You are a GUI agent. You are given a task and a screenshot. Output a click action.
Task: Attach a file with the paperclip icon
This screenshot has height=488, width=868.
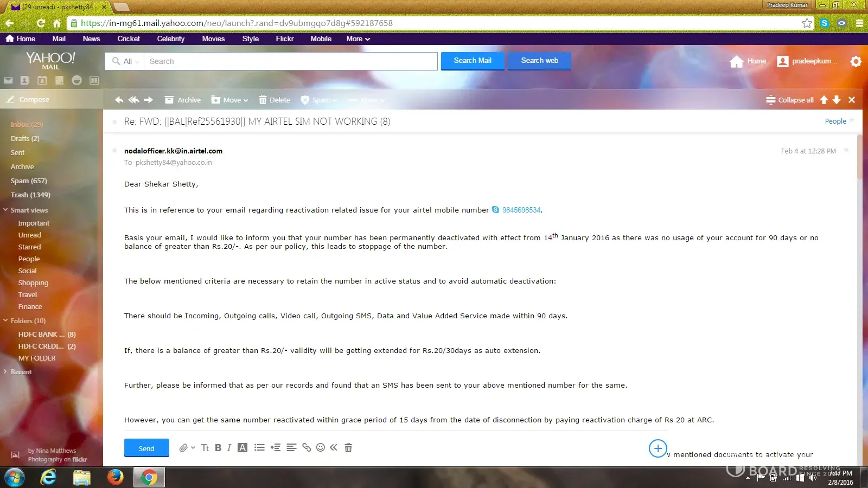[183, 448]
